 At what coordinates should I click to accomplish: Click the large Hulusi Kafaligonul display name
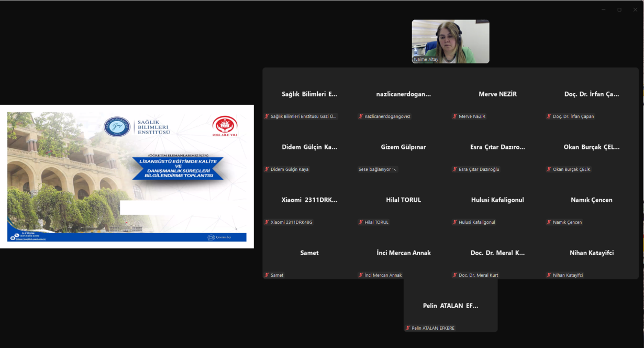[497, 200]
